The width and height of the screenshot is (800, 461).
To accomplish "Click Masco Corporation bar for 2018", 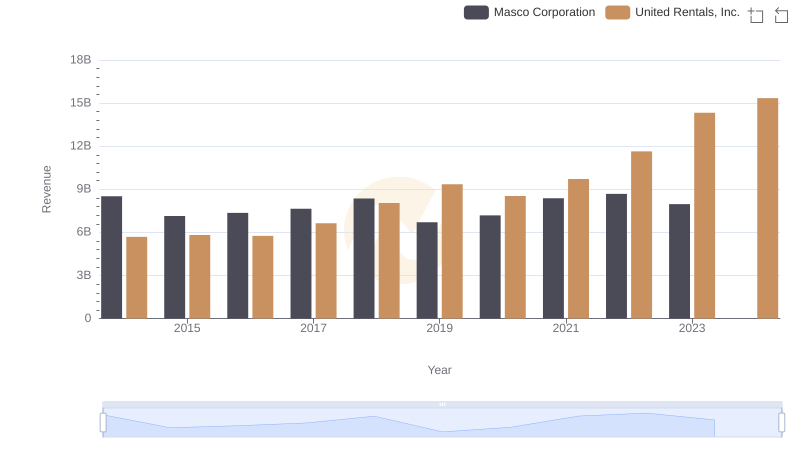I will (x=364, y=259).
